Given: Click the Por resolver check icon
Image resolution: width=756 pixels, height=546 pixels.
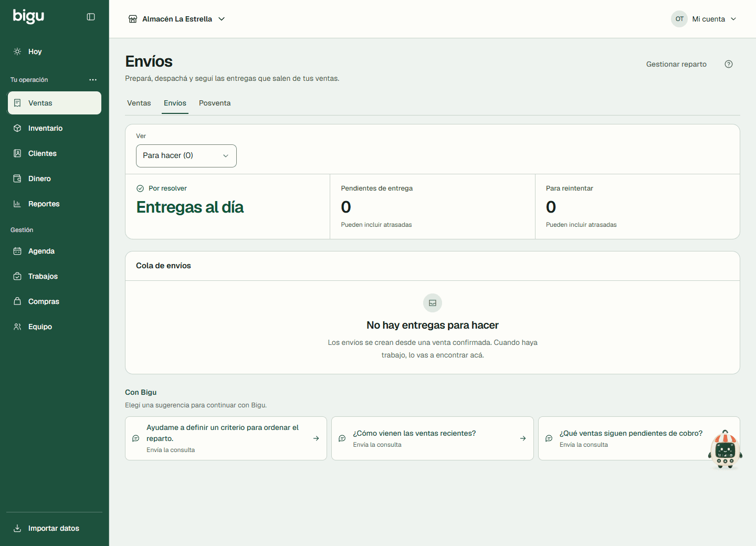Looking at the screenshot, I should click(140, 188).
